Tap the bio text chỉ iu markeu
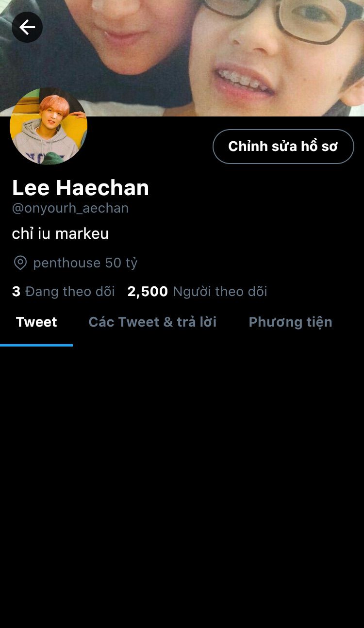Screen dimensions: 364x628 pos(60,233)
